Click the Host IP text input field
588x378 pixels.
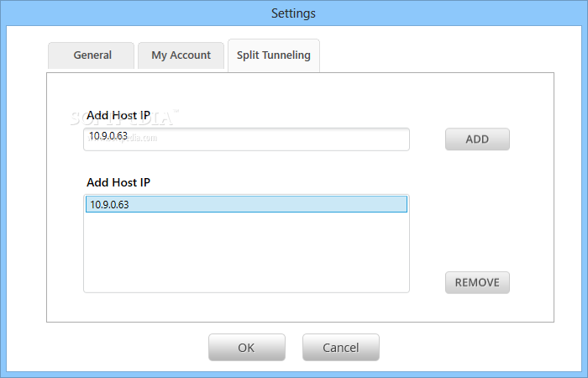(246, 139)
